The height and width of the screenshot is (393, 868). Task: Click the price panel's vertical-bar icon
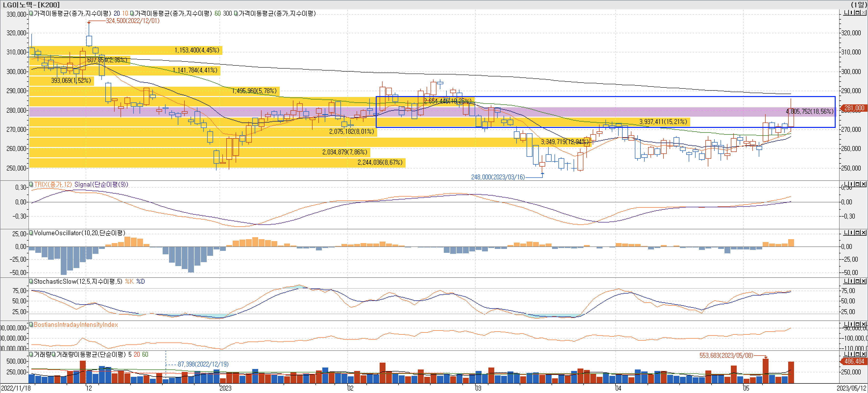tap(852, 13)
